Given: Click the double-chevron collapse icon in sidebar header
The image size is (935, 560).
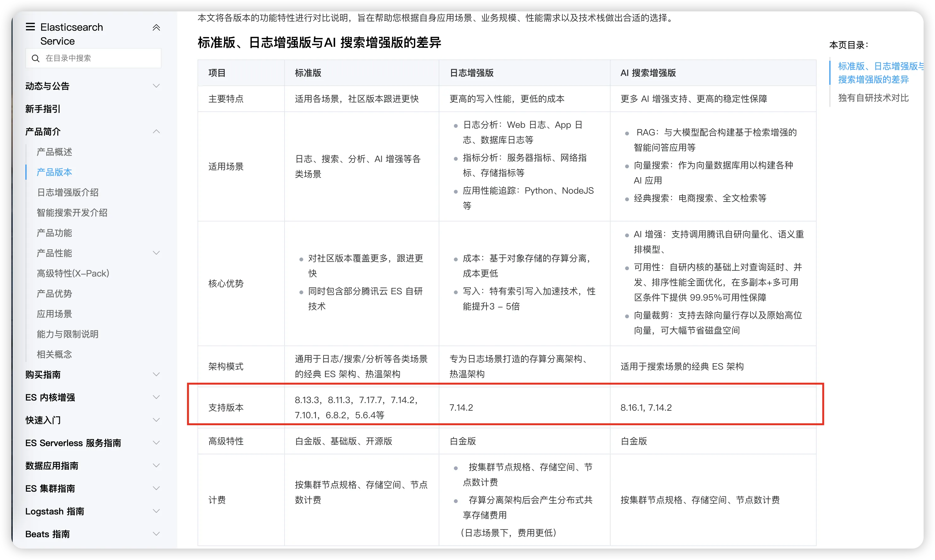Looking at the screenshot, I should pyautogui.click(x=156, y=28).
